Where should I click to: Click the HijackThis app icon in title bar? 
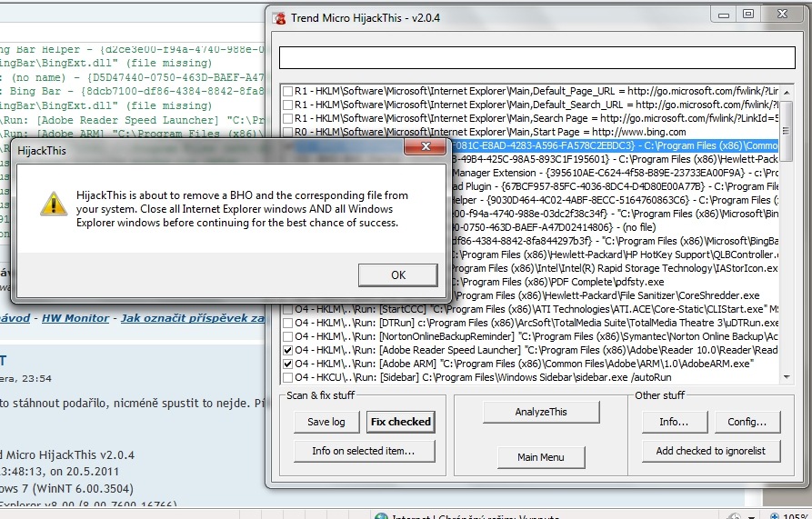(x=280, y=18)
